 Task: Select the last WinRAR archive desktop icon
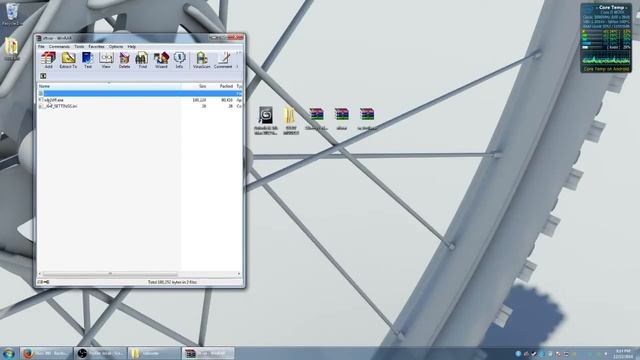pyautogui.click(x=367, y=118)
